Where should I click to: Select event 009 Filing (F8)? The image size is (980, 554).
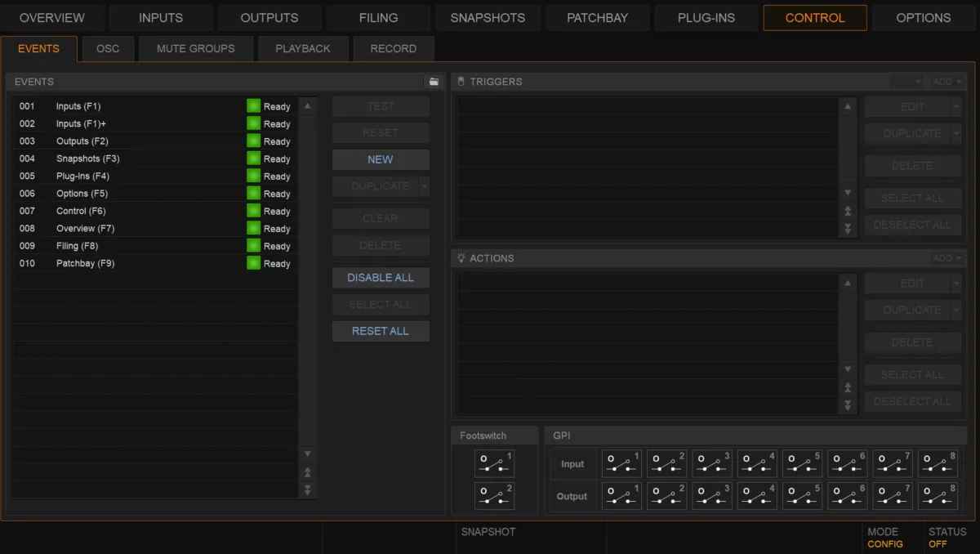click(x=155, y=246)
